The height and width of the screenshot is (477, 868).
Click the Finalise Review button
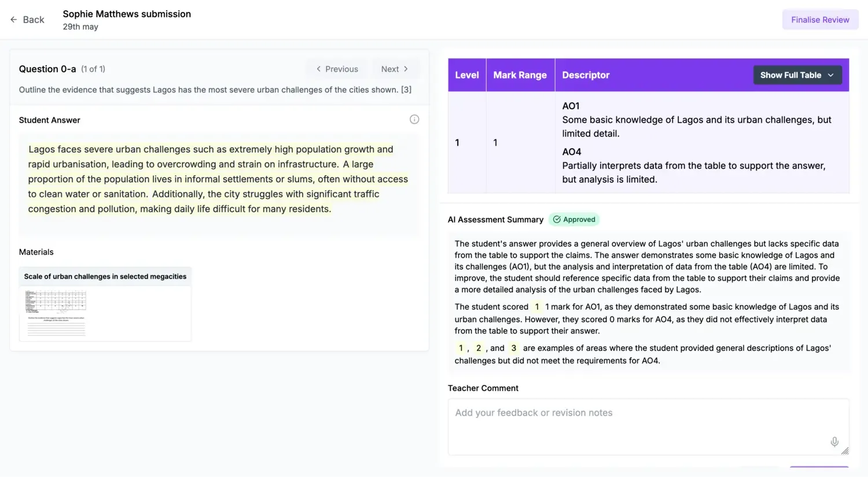coord(820,19)
